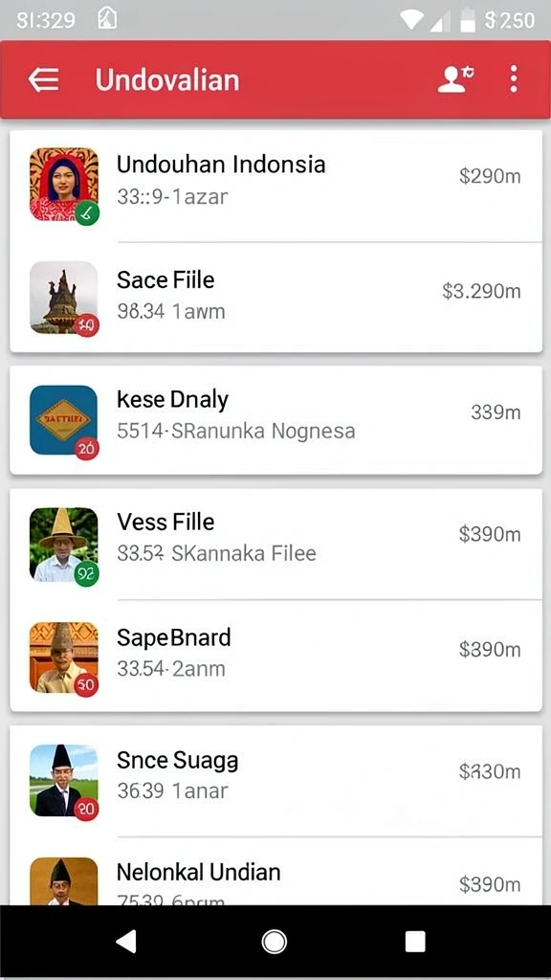551x980 pixels.
Task: Open the SapeBnard row title
Action: [x=174, y=636]
